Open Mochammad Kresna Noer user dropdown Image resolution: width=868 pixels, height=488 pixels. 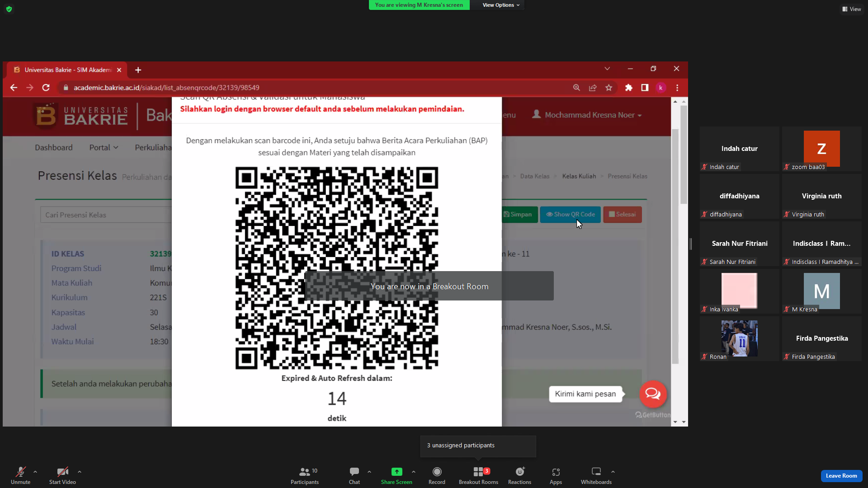click(x=587, y=115)
